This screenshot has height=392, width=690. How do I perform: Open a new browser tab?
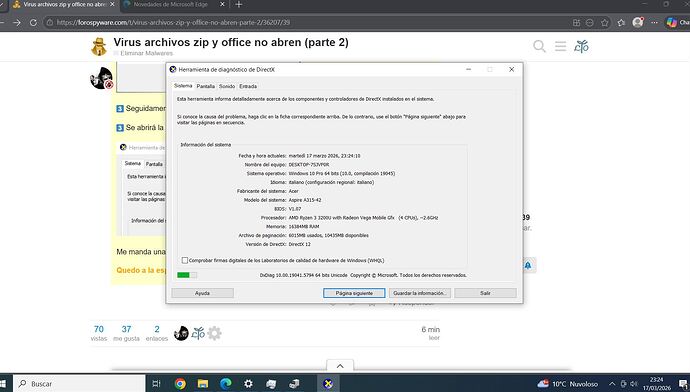click(x=239, y=4)
